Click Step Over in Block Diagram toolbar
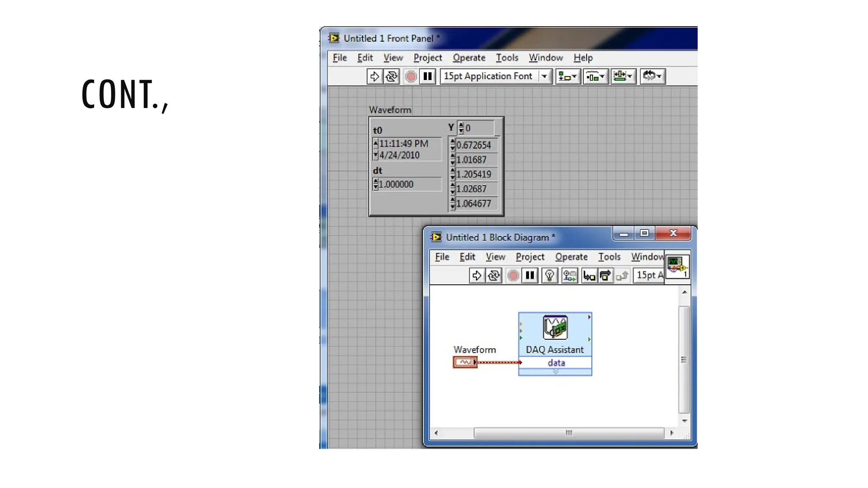The image size is (868, 488). [x=605, y=276]
